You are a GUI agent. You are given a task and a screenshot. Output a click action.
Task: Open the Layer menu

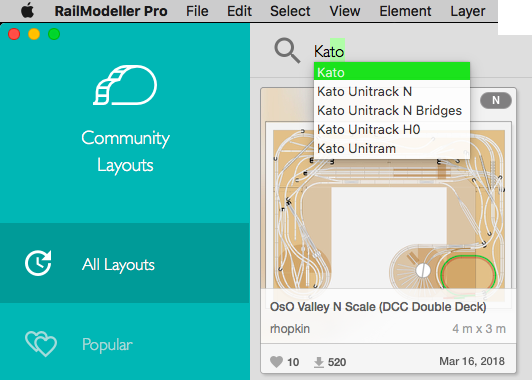point(468,11)
